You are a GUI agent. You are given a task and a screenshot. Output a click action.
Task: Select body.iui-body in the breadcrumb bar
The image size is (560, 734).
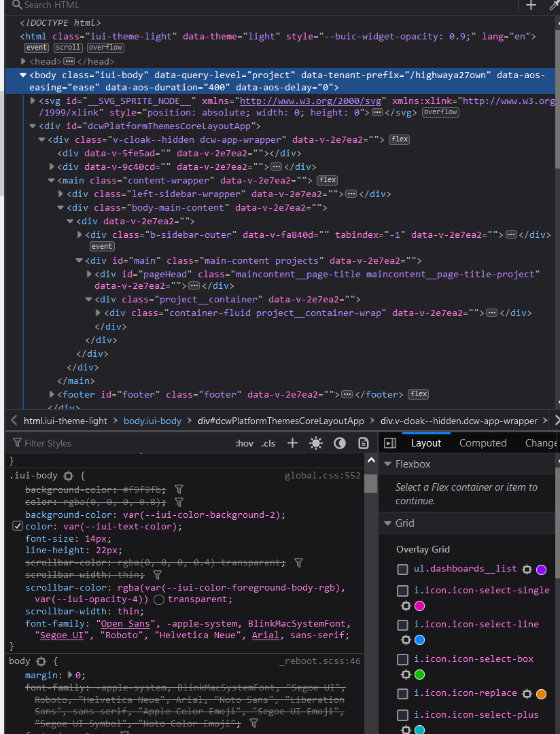152,421
